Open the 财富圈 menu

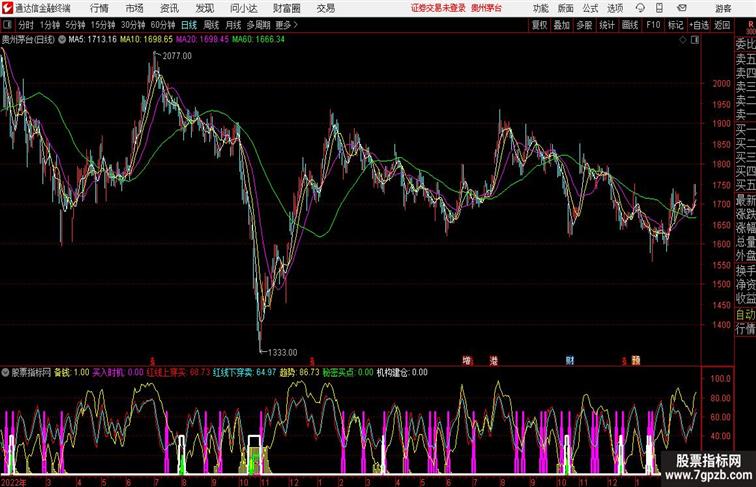pyautogui.click(x=286, y=8)
